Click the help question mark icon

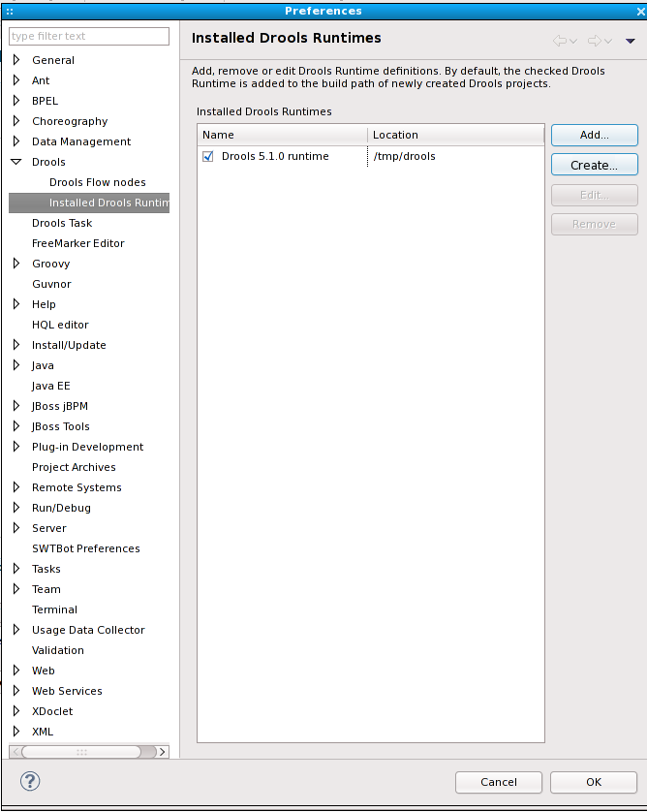30,781
